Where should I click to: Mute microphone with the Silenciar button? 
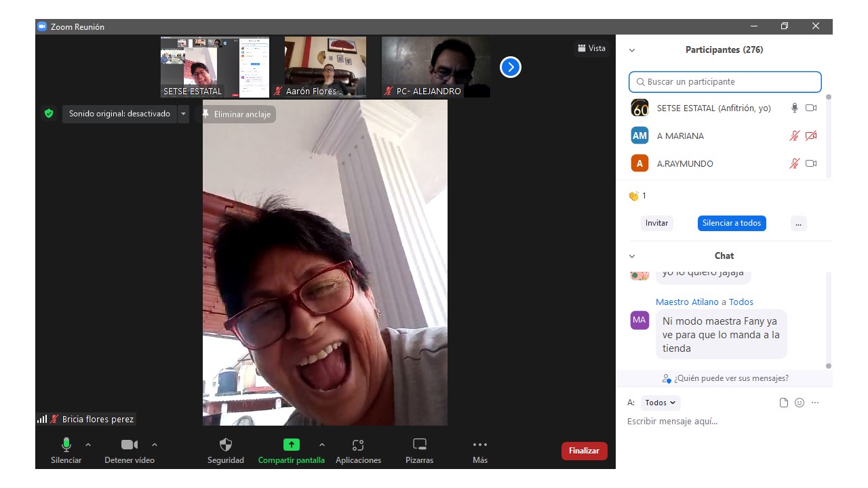click(x=66, y=451)
